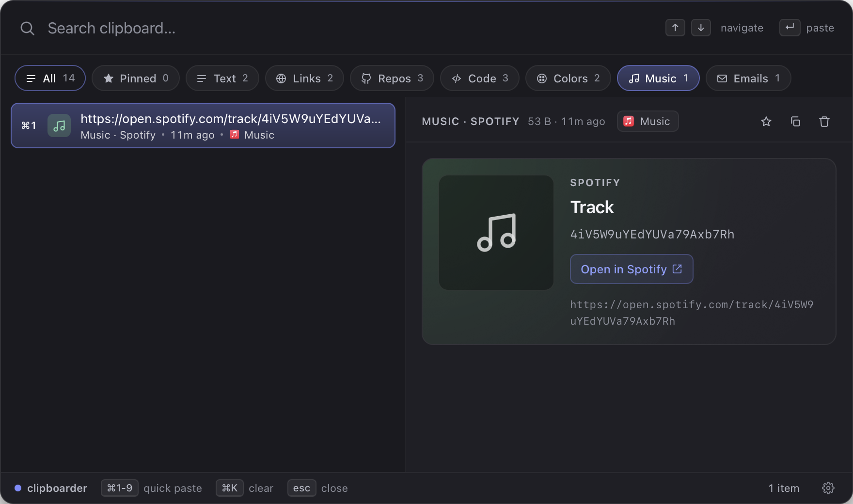
Task: Click the Track title in preview card
Action: click(x=592, y=207)
